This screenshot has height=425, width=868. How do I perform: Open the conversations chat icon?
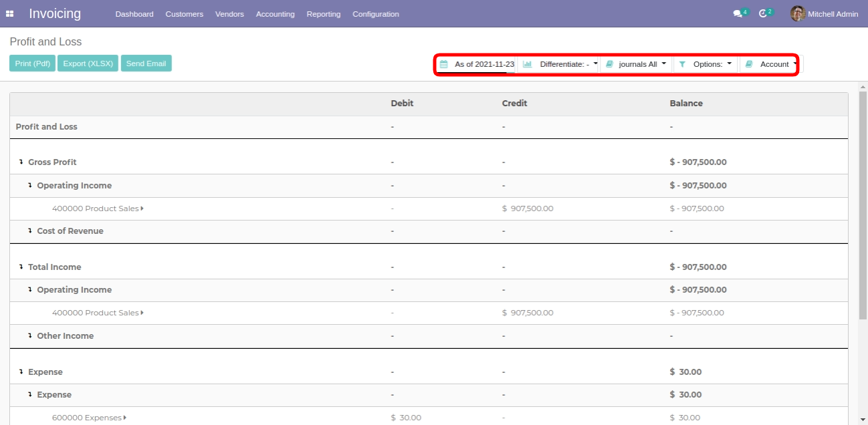738,14
